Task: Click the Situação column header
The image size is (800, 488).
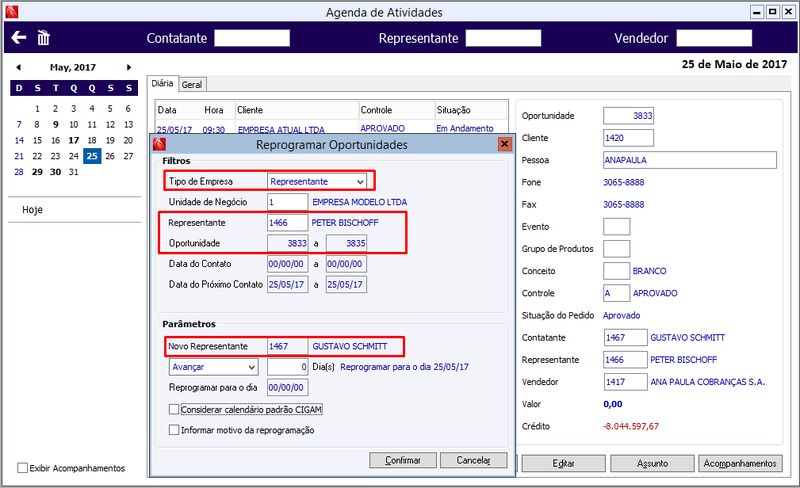Action: [x=471, y=110]
